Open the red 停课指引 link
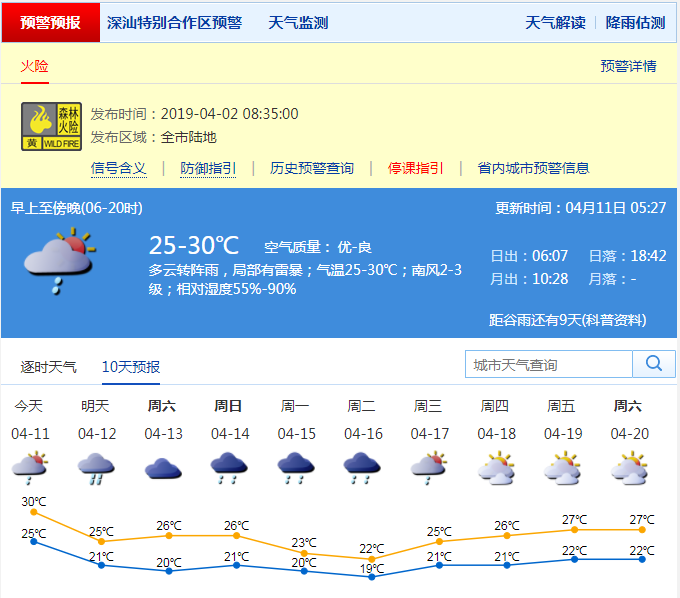The width and height of the screenshot is (680, 598). tap(416, 168)
